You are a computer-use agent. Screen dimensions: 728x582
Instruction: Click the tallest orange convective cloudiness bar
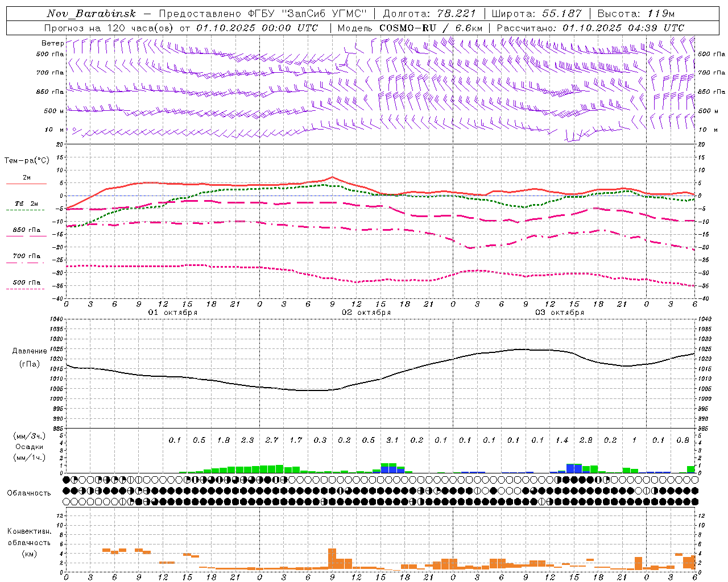pyautogui.click(x=332, y=560)
